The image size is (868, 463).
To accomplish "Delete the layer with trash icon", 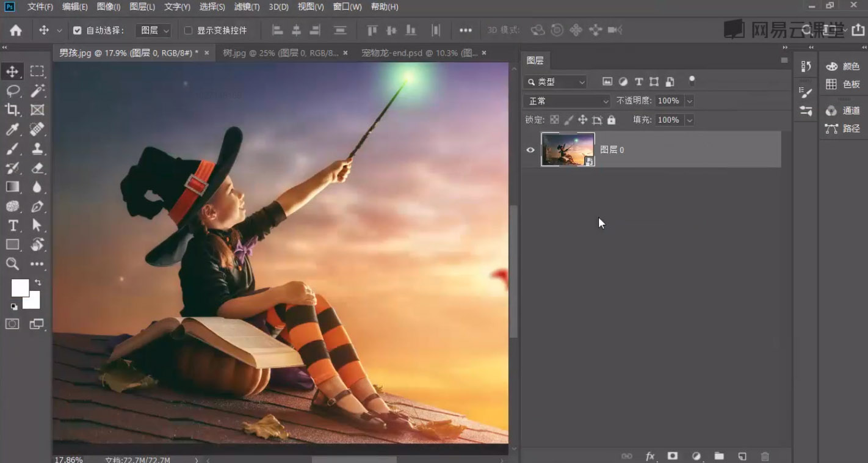I will (x=765, y=456).
